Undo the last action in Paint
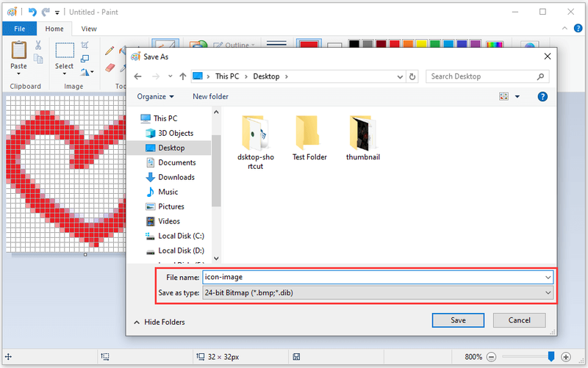The image size is (588, 368). tap(32, 12)
